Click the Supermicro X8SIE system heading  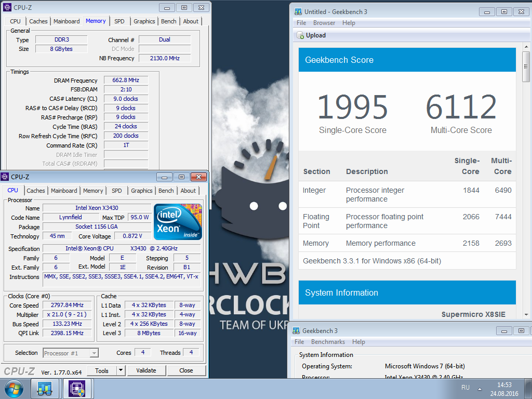click(473, 314)
